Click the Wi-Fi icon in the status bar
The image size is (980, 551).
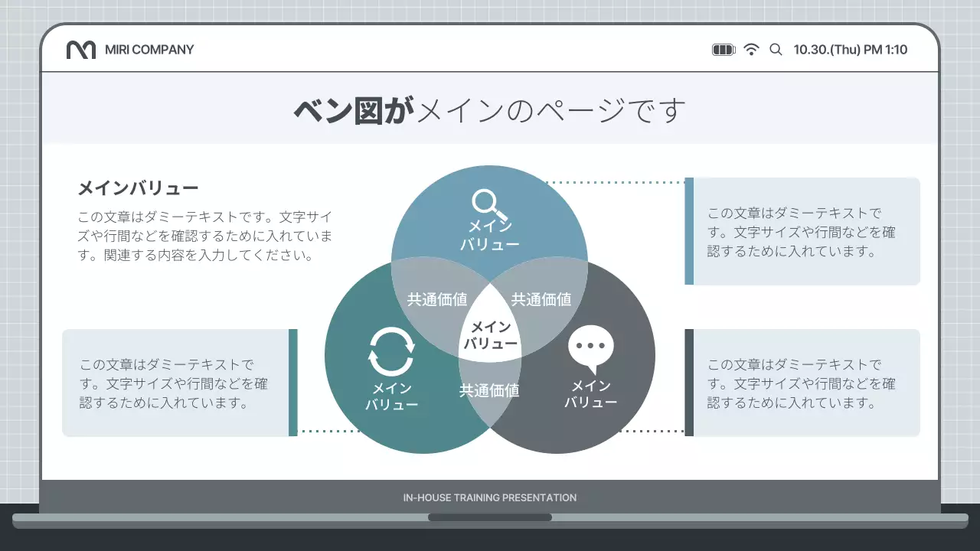[x=752, y=48]
